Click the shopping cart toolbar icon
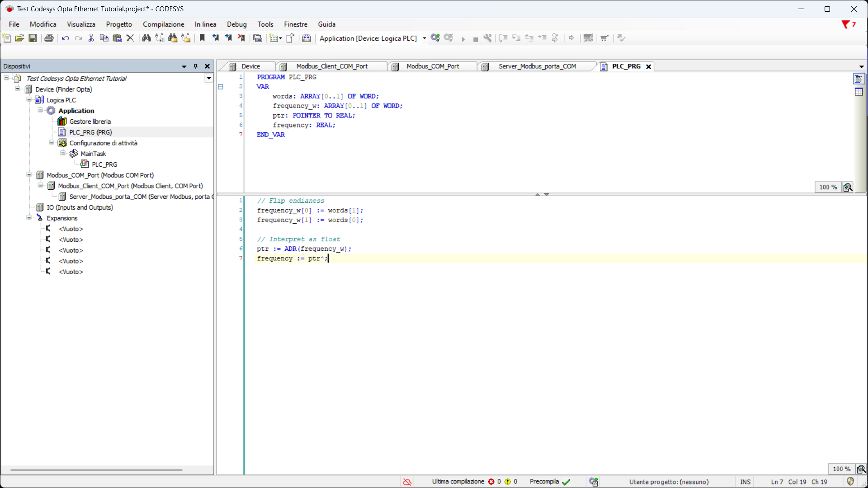This screenshot has height=488, width=868. click(x=604, y=38)
